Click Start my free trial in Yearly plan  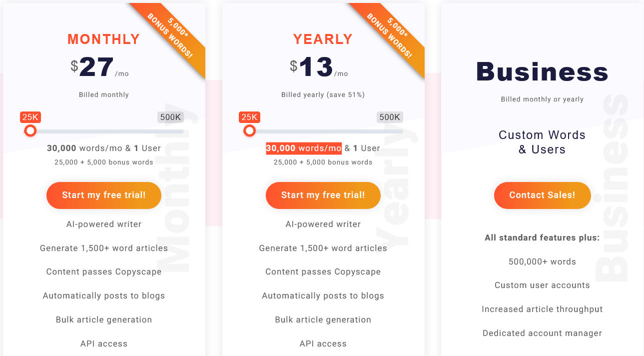[x=323, y=195]
